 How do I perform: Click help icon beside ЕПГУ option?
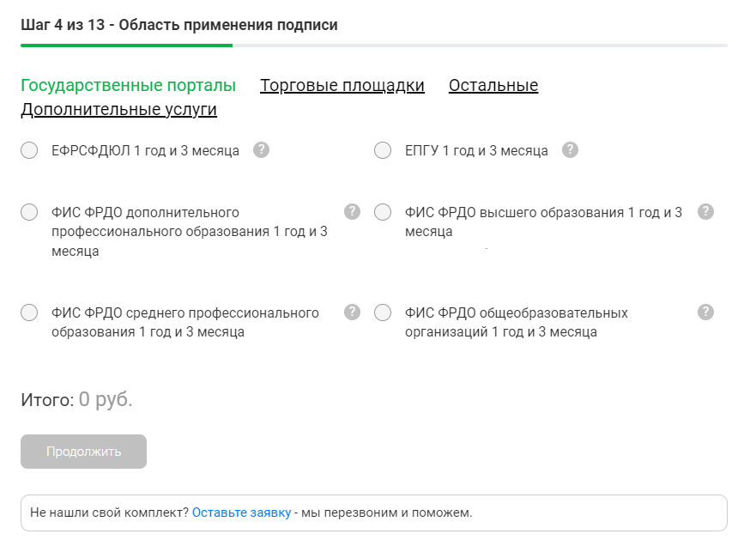pyautogui.click(x=570, y=150)
